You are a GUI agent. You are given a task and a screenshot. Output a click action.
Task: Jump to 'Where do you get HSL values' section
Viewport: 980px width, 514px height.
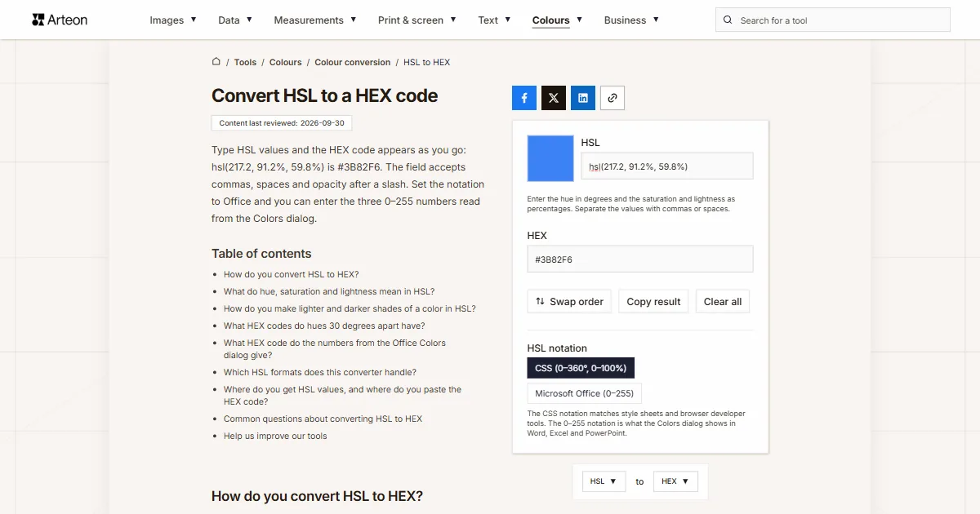[342, 396]
